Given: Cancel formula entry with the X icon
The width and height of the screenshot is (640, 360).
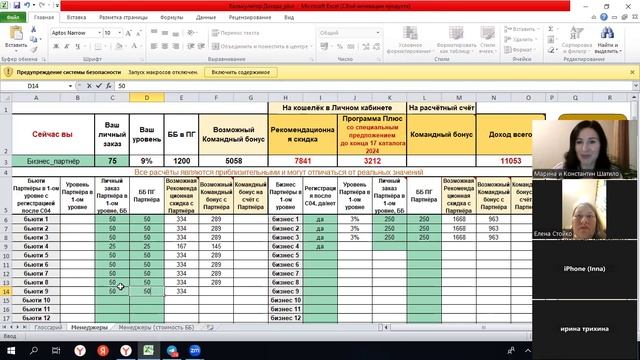Looking at the screenshot, I should (89, 86).
